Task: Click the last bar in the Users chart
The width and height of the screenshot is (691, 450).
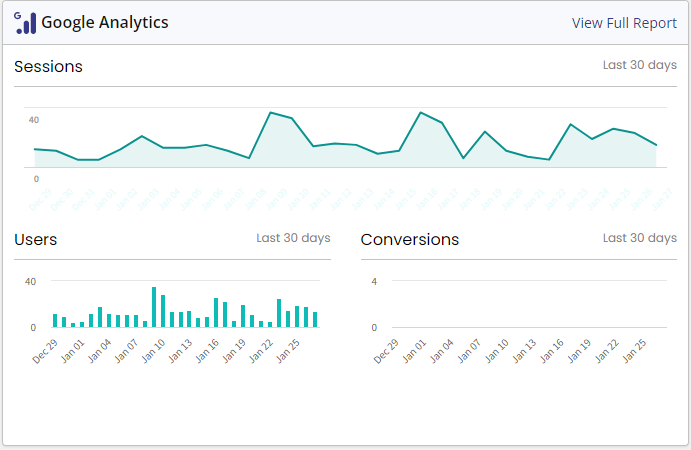Action: click(x=315, y=320)
